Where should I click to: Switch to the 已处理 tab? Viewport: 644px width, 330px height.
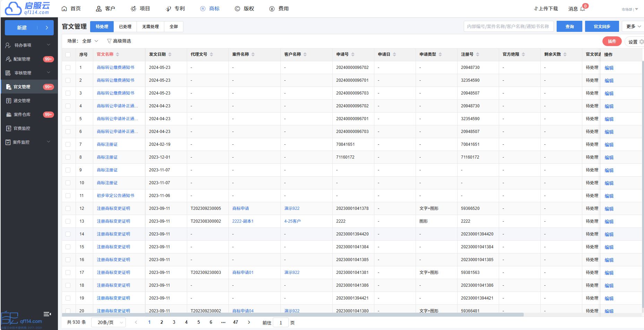pyautogui.click(x=125, y=27)
